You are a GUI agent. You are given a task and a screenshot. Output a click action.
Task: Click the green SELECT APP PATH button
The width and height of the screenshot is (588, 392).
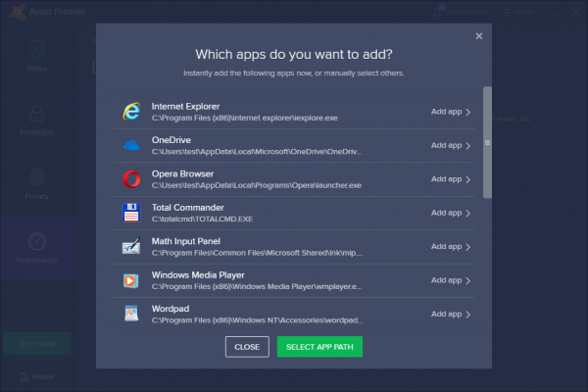(319, 347)
